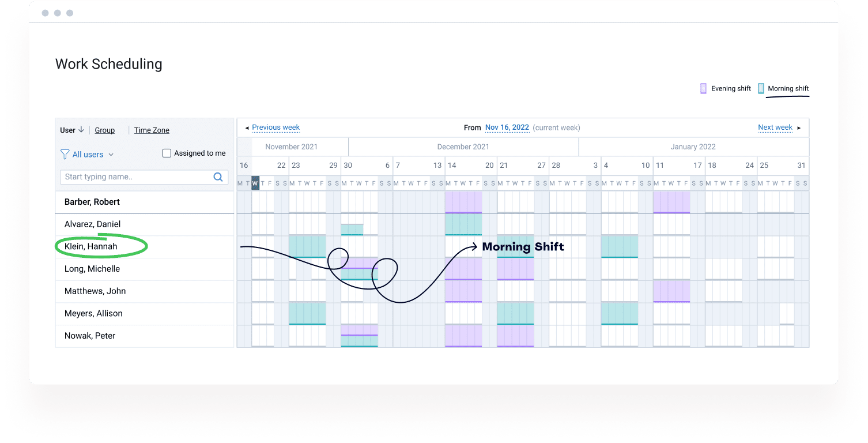Toggle the Assigned to me checkbox
Screen dimensions: 868x443
[x=167, y=153]
